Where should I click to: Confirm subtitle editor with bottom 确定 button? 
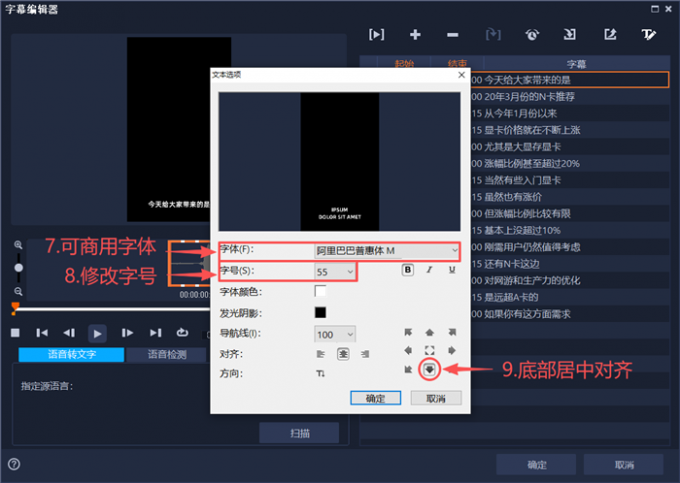pyautogui.click(x=536, y=465)
